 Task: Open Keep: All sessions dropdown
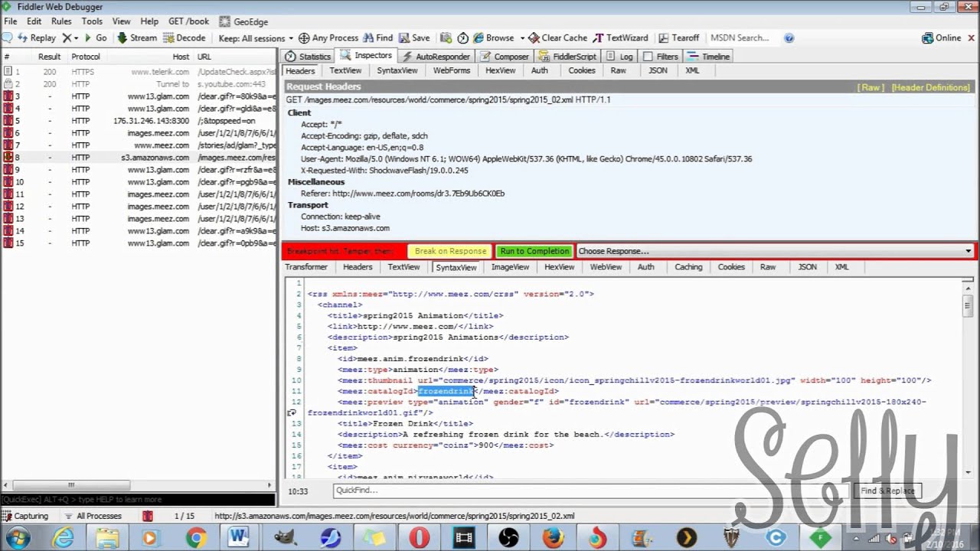[x=256, y=37]
